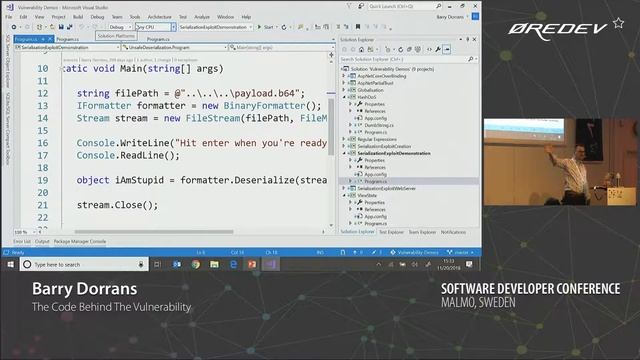This screenshot has width=640, height=360.
Task: Switch to the Team Explorer tab
Action: [x=422, y=232]
